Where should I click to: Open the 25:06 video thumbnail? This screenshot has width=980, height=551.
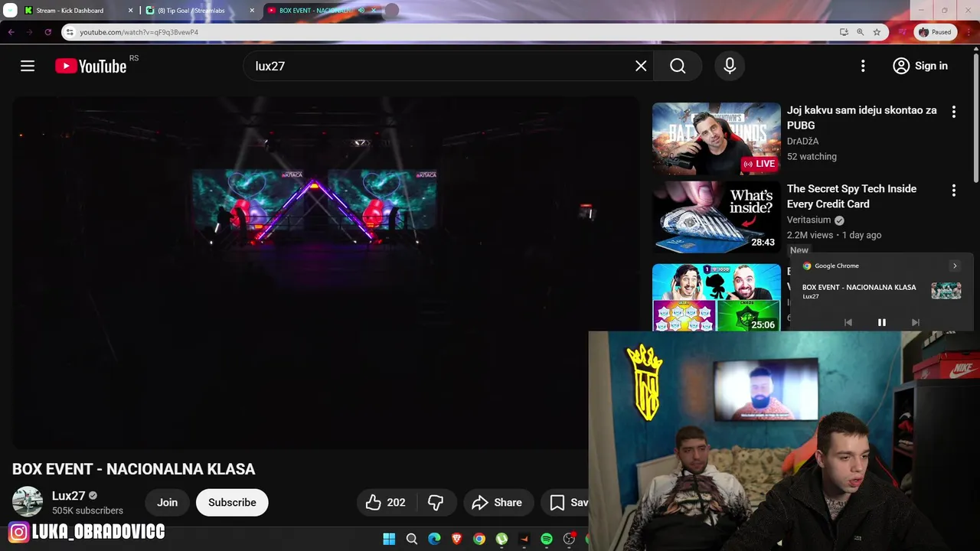point(717,298)
